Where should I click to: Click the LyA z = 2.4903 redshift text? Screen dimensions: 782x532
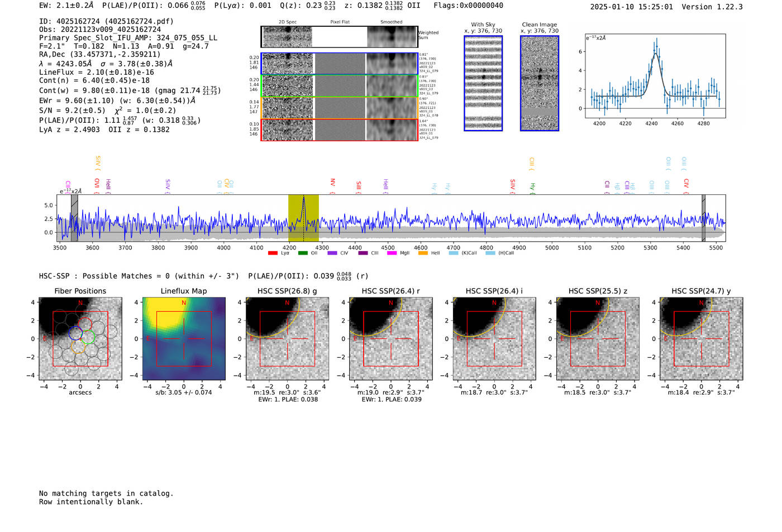tap(70, 130)
